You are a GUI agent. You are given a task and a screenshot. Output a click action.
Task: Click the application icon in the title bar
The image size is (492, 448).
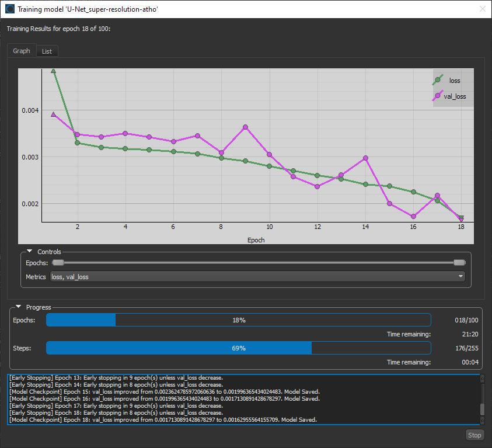tap(9, 9)
